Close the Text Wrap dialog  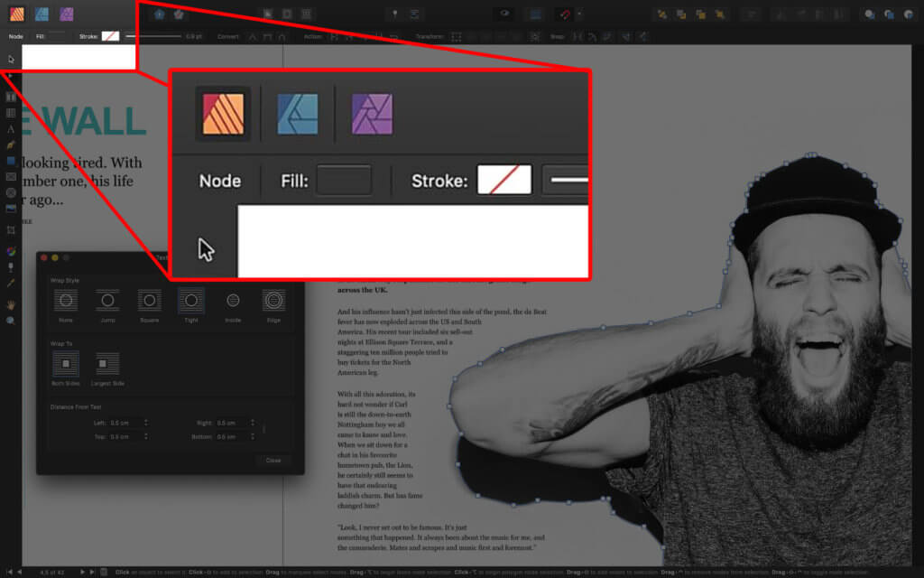pos(273,460)
